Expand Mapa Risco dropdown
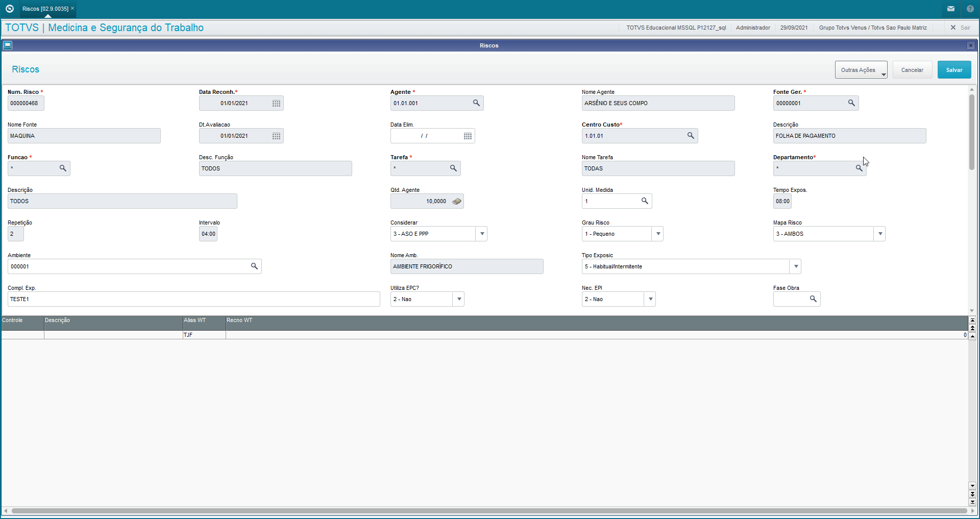 (x=880, y=234)
